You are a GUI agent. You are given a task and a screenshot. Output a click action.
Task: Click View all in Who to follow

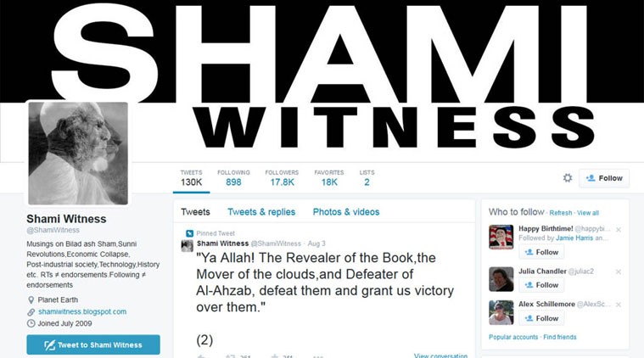[x=588, y=213]
